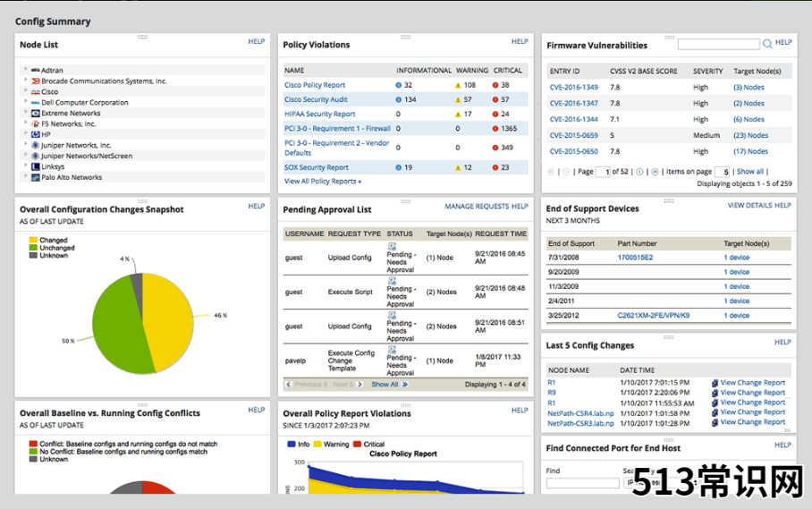
Task: Click the F5 Networks vendor icon
Action: 35,123
